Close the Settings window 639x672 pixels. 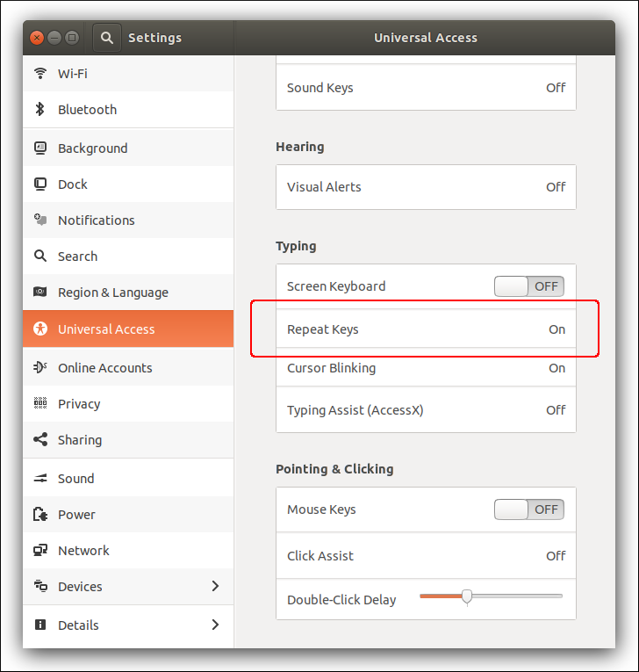pyautogui.click(x=37, y=38)
